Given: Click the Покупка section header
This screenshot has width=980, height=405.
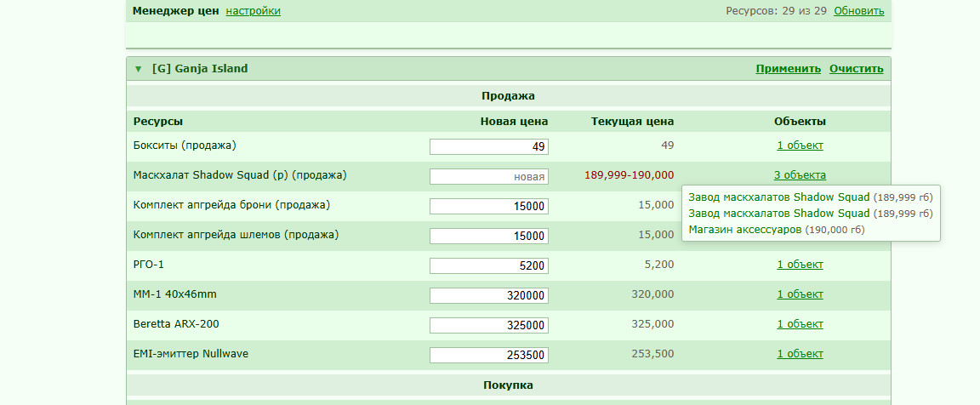Looking at the screenshot, I should (x=508, y=385).
